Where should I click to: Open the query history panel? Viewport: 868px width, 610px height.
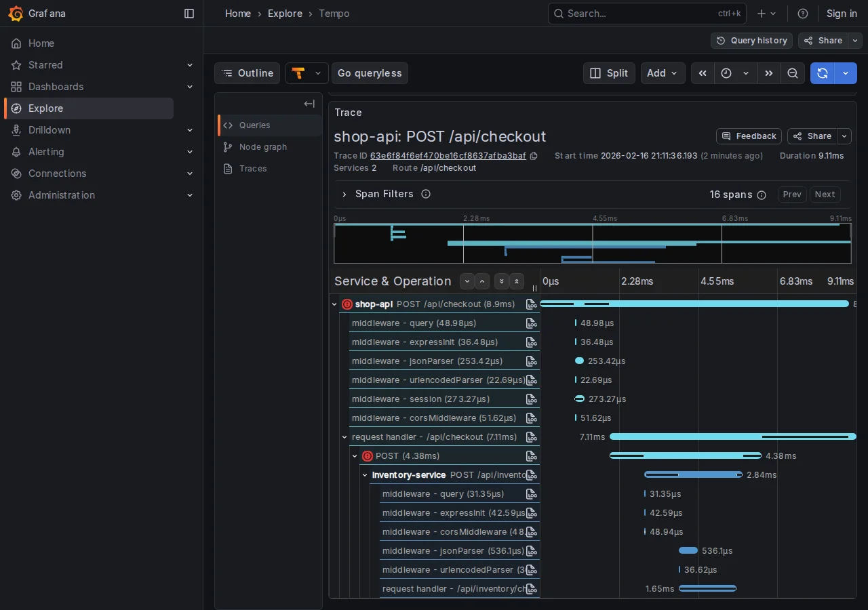click(x=751, y=41)
